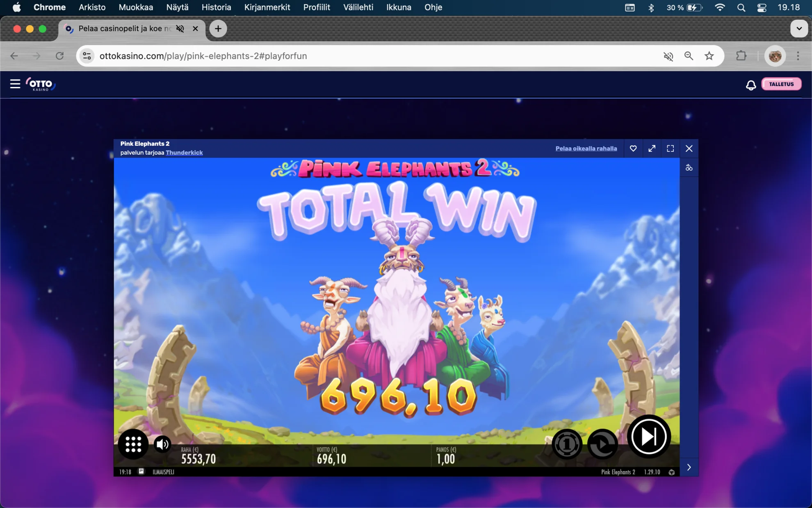The height and width of the screenshot is (508, 812).
Task: Click the Pelaa oikealla rahalla link
Action: coord(586,149)
